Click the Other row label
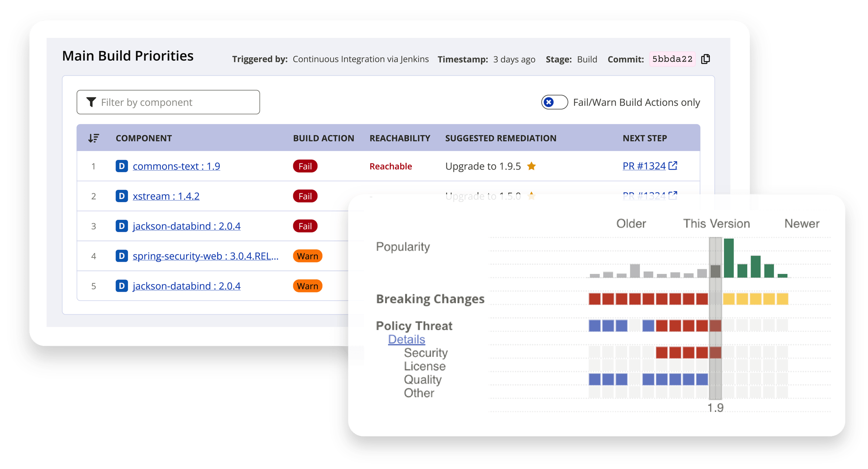Image resolution: width=868 pixels, height=469 pixels. (419, 393)
